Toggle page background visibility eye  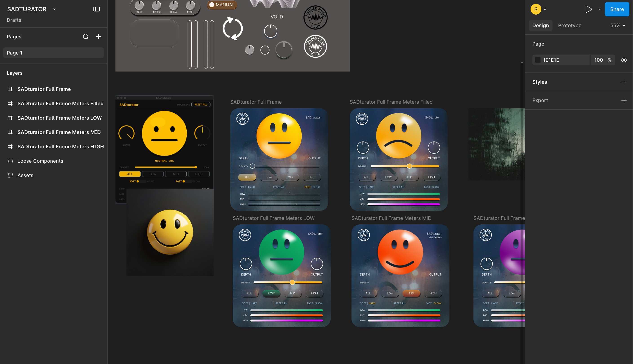(624, 60)
